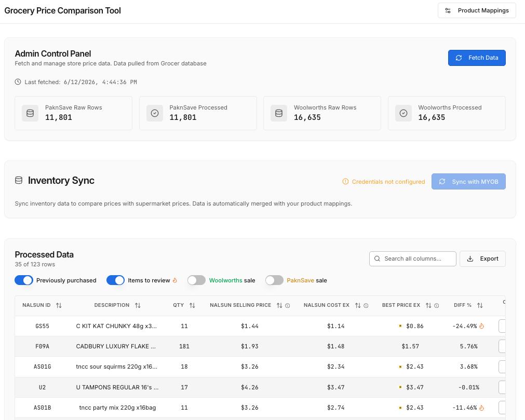The width and height of the screenshot is (525, 420).
Task: Click tncc sour squirms 220g description
Action: [x=116, y=367]
